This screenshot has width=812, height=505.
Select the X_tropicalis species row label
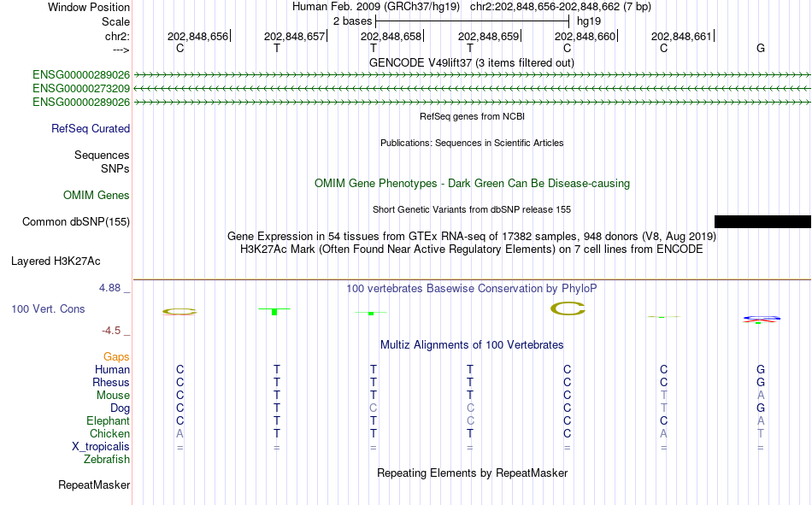coord(101,447)
